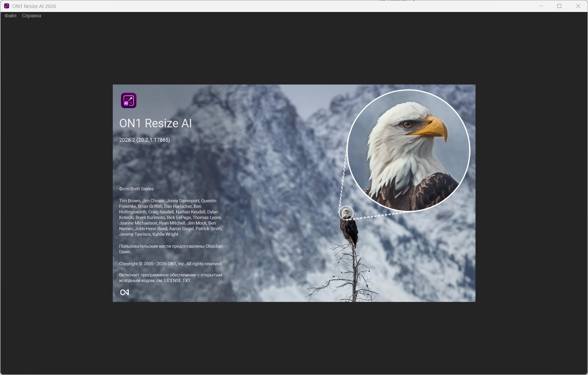Click the dark area below the splash image
This screenshot has width=588, height=375.
point(294,338)
